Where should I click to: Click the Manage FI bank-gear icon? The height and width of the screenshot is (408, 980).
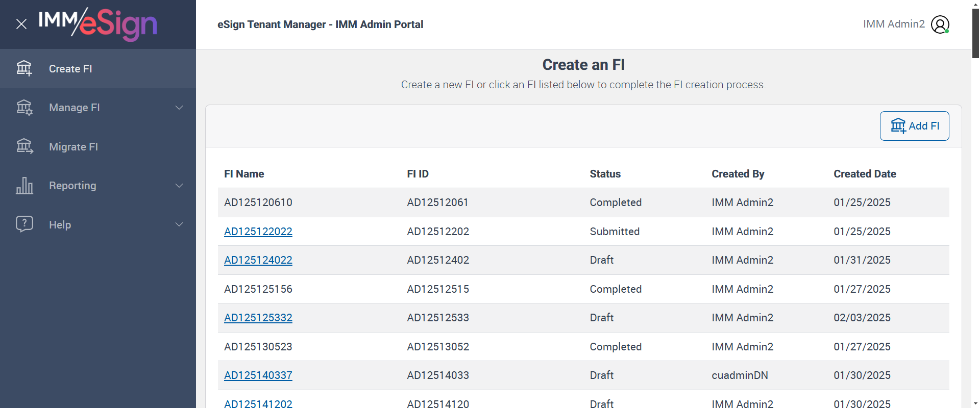[24, 108]
